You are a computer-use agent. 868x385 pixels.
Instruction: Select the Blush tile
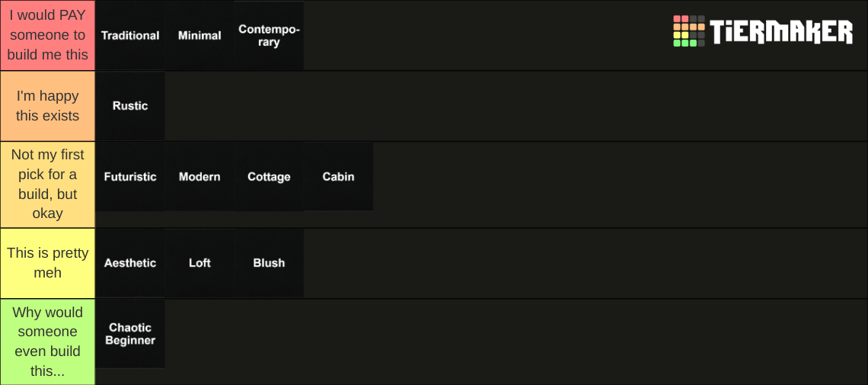(269, 263)
